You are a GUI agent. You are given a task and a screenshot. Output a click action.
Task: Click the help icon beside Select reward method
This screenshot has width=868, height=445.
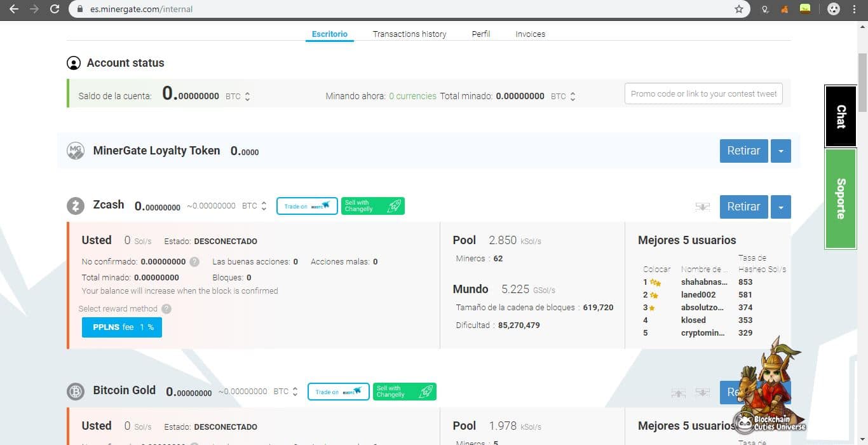click(x=166, y=309)
